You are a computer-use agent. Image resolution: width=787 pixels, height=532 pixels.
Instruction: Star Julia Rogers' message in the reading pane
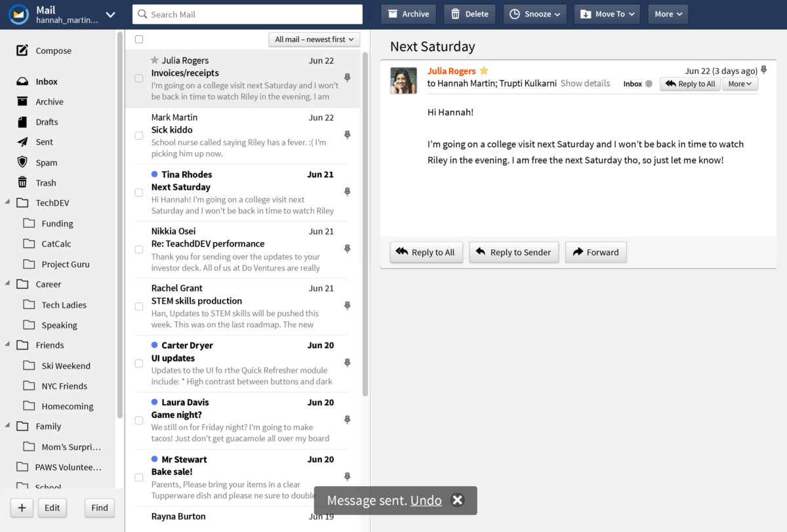[x=484, y=70]
